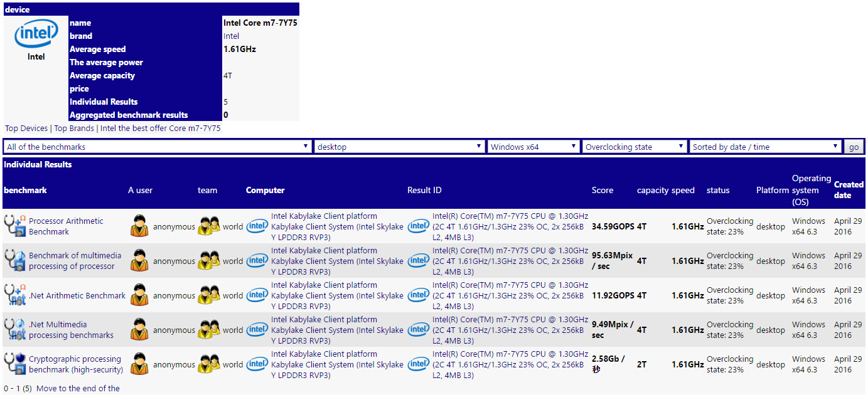Image resolution: width=868 pixels, height=395 pixels.
Task: Open the 'Windows x64' OS dropdown
Action: point(533,147)
